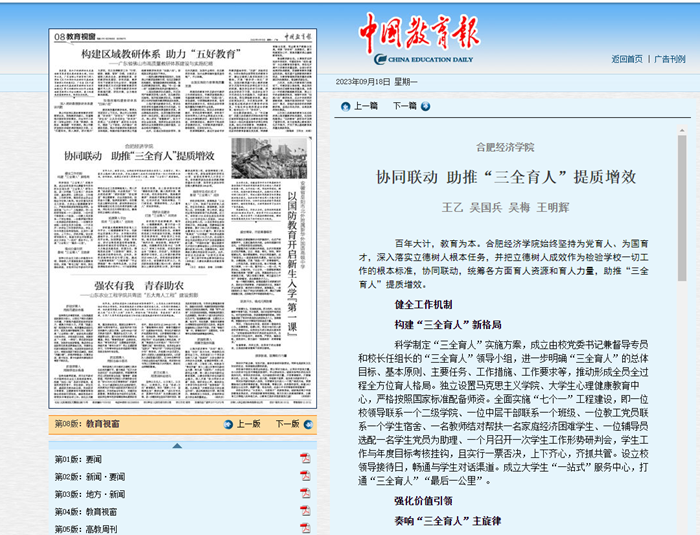Open PDF icon for 第04版 教育视窗

click(x=305, y=512)
